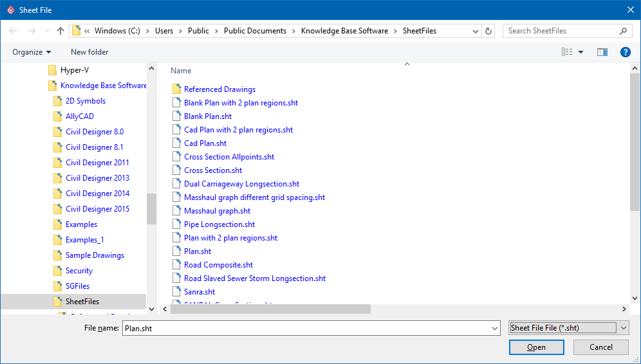Click the search magnifier icon

click(x=623, y=31)
